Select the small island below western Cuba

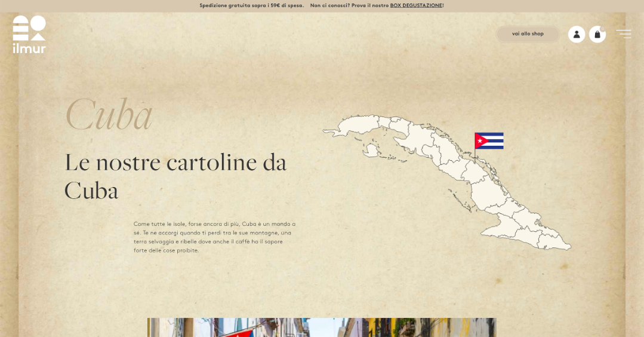click(x=371, y=150)
